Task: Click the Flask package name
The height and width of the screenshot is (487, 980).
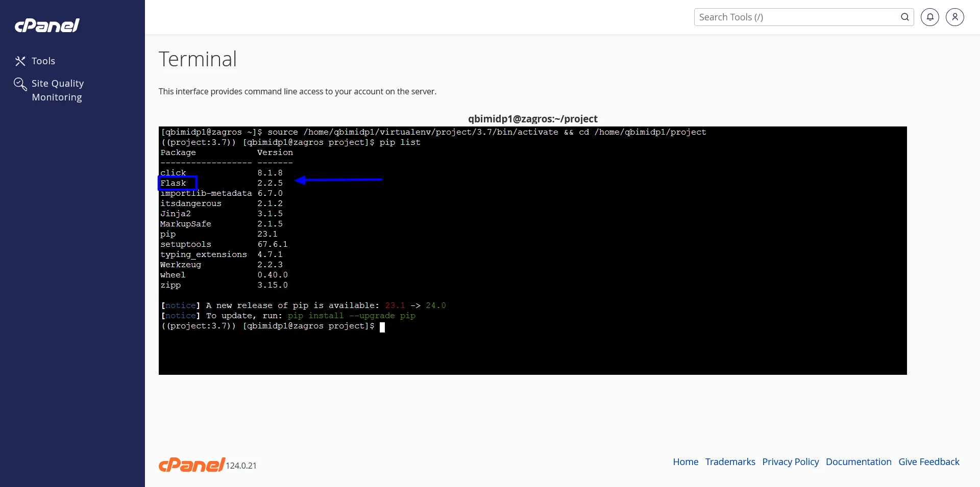Action: point(174,183)
